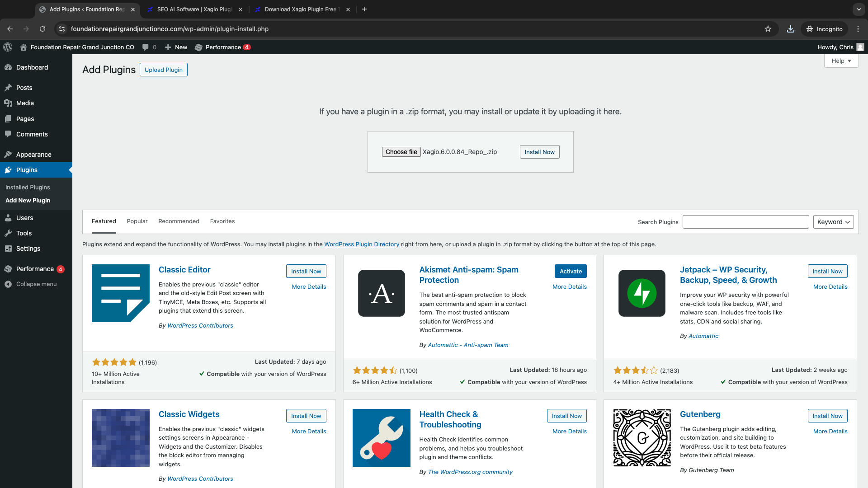
Task: Open the browser downloads icon
Action: 790,29
